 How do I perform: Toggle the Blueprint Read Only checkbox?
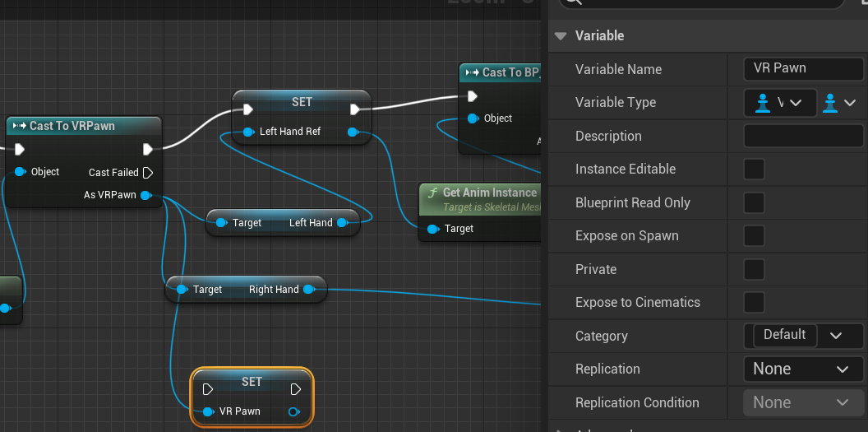(x=754, y=202)
